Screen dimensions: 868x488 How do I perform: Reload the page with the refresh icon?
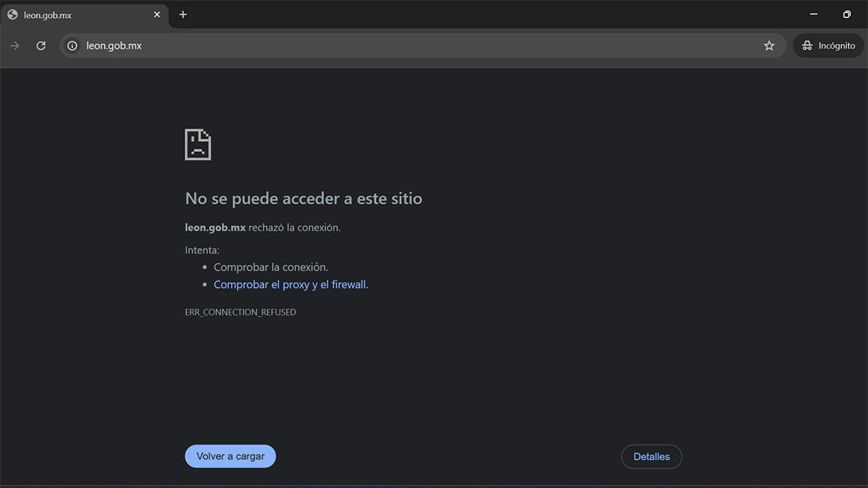click(x=41, y=46)
